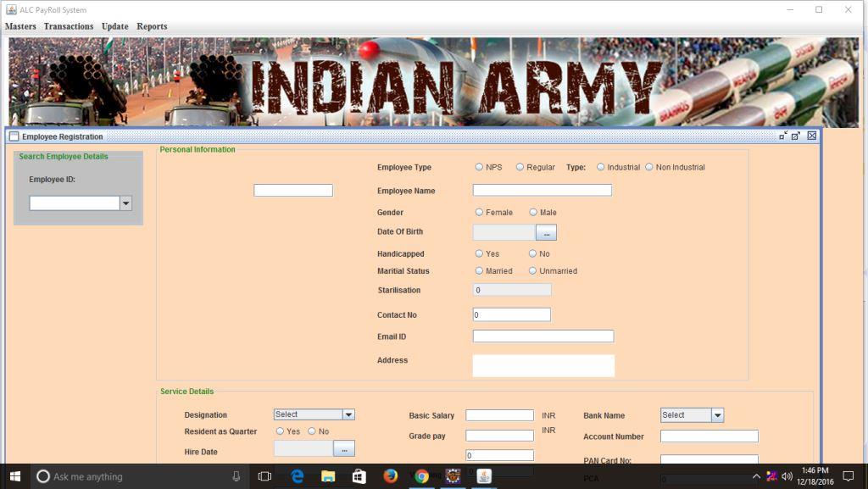
Task: Select the NPS employee type radio button
Action: (x=479, y=167)
